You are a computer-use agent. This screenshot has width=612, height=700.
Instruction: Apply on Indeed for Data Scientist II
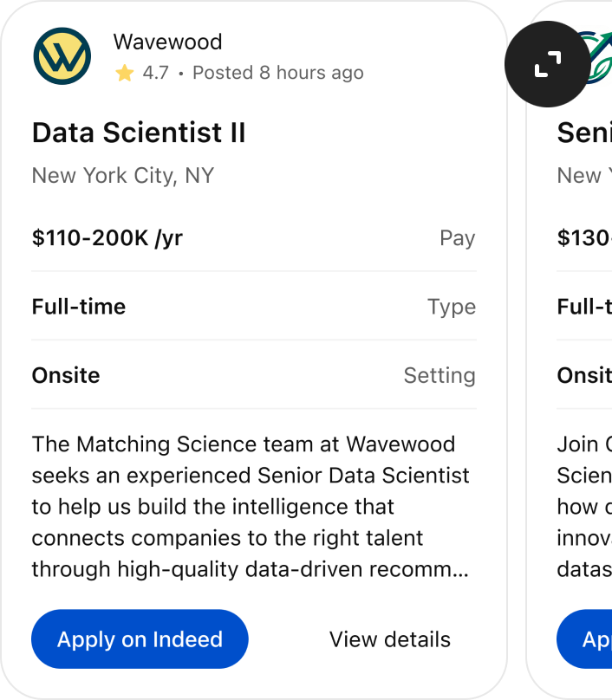pos(139,639)
